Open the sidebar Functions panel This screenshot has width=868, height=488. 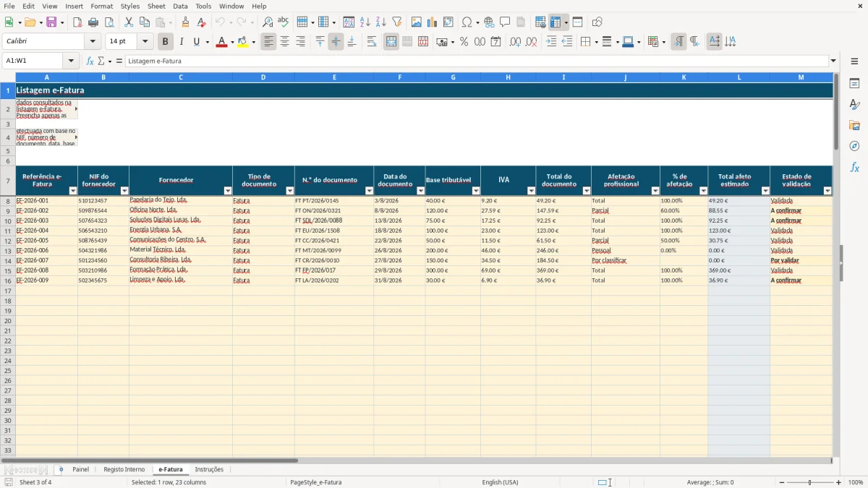click(854, 167)
